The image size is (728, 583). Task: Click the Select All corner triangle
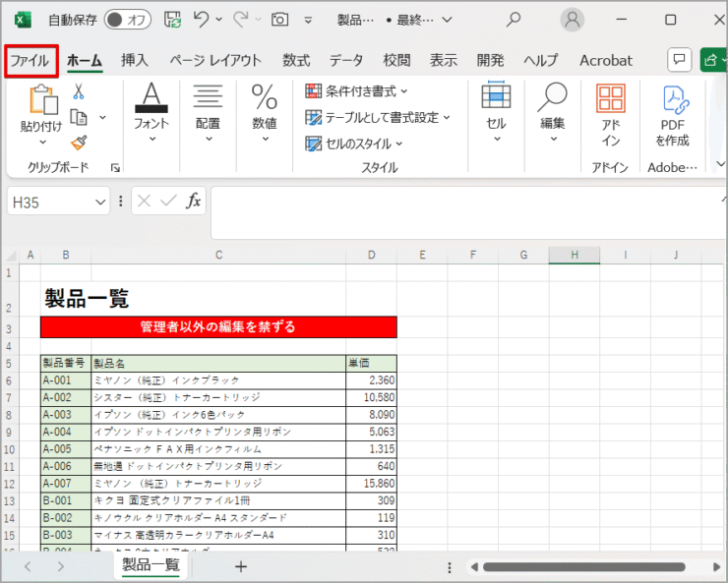11,255
